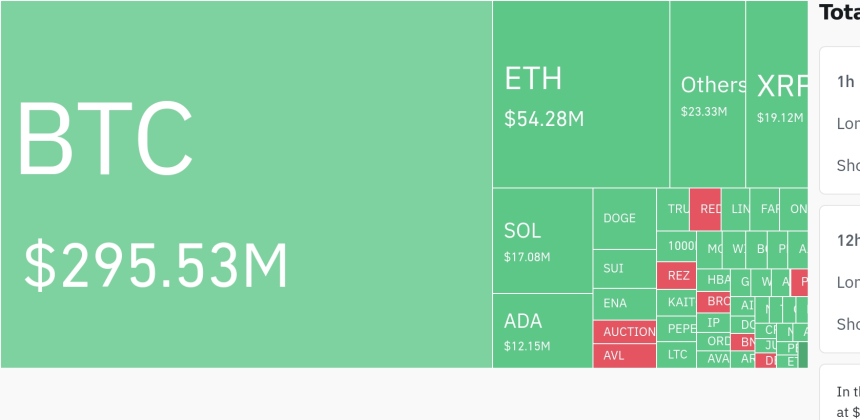This screenshot has width=860, height=420.
Task: Select the ETH $54.28M tile
Action: pos(580,95)
